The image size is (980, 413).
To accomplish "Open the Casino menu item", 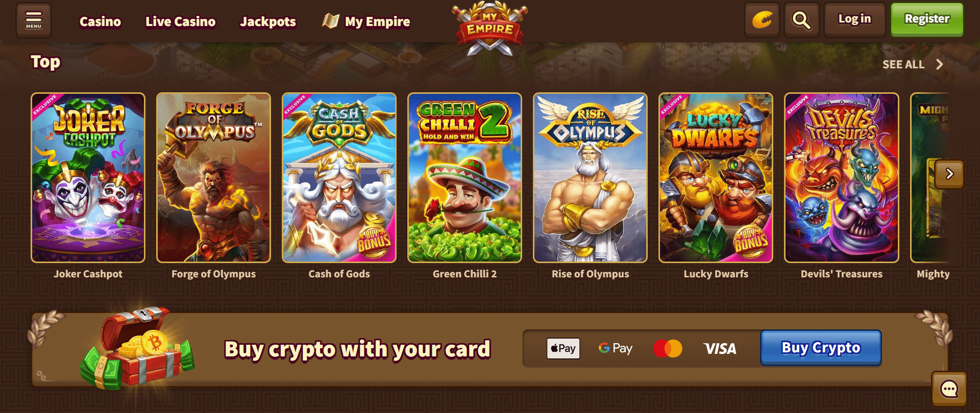I will [100, 21].
